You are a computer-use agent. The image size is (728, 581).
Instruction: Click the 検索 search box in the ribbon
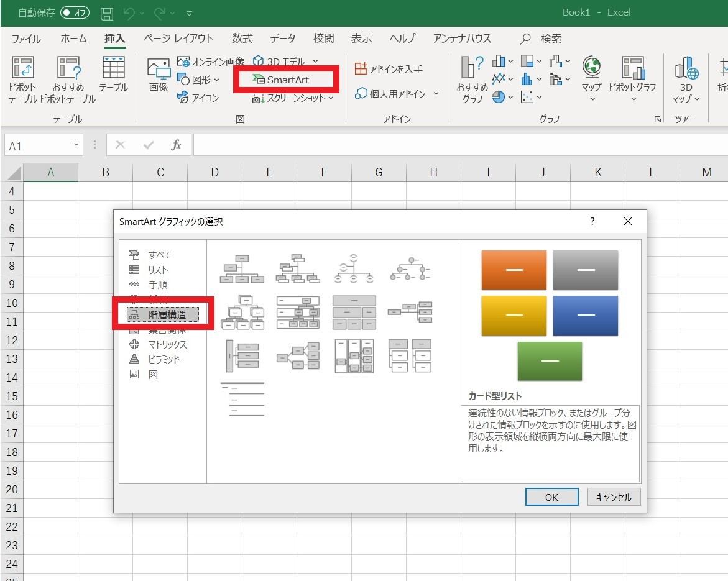coord(541,39)
